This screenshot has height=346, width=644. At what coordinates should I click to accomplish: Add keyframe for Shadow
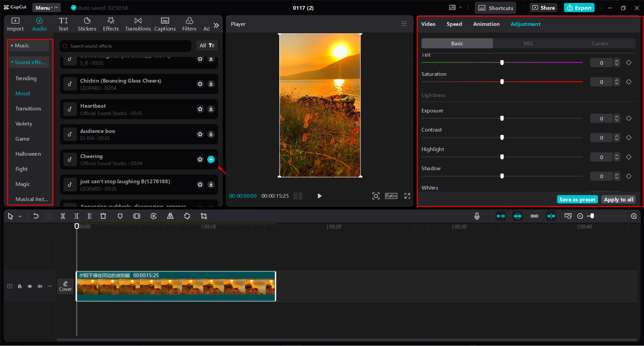pos(628,176)
